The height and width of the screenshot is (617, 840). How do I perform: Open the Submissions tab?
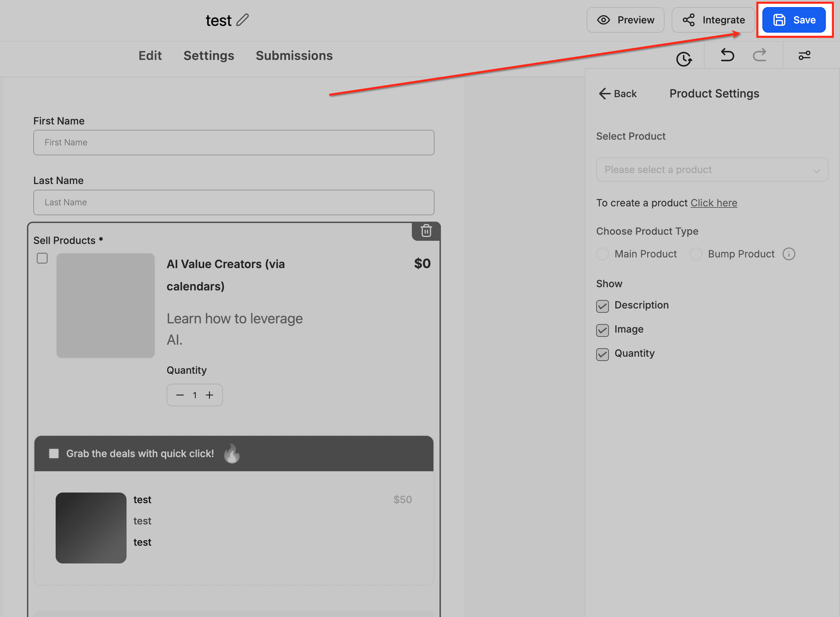pyautogui.click(x=294, y=56)
